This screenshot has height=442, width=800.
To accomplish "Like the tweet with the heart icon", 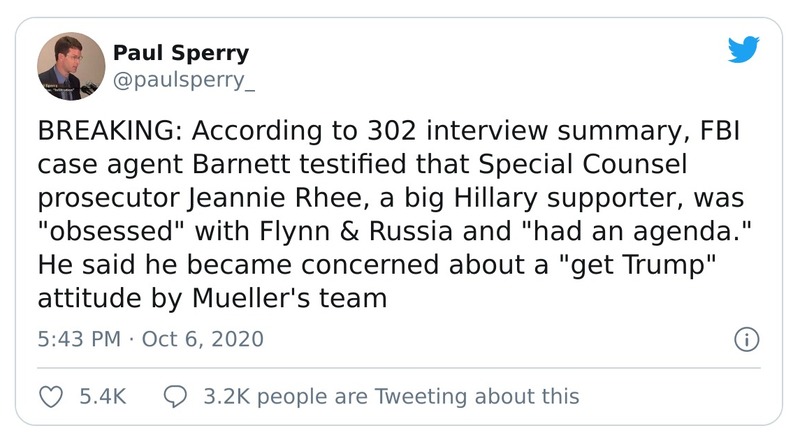I will point(50,396).
